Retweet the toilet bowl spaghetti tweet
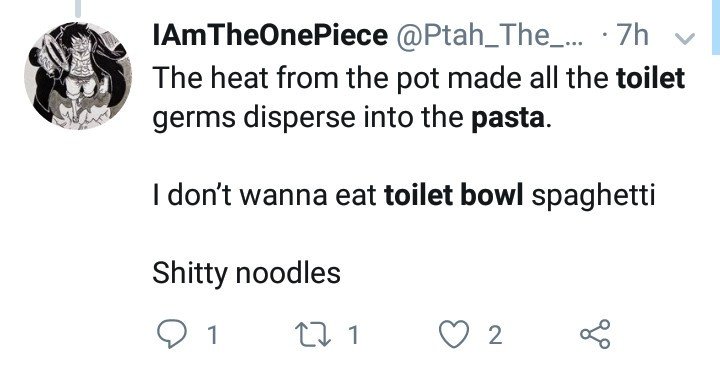This screenshot has width=720, height=366. pyautogui.click(x=312, y=334)
